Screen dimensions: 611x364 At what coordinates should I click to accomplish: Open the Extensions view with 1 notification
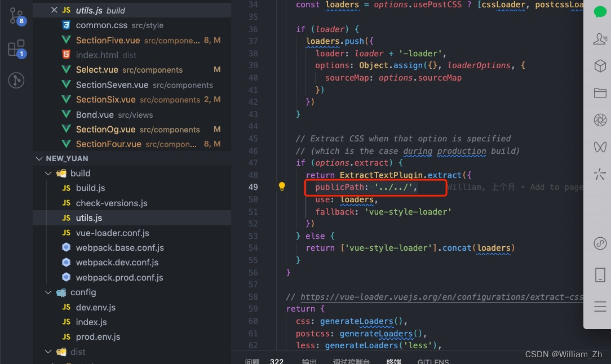pyautogui.click(x=16, y=47)
